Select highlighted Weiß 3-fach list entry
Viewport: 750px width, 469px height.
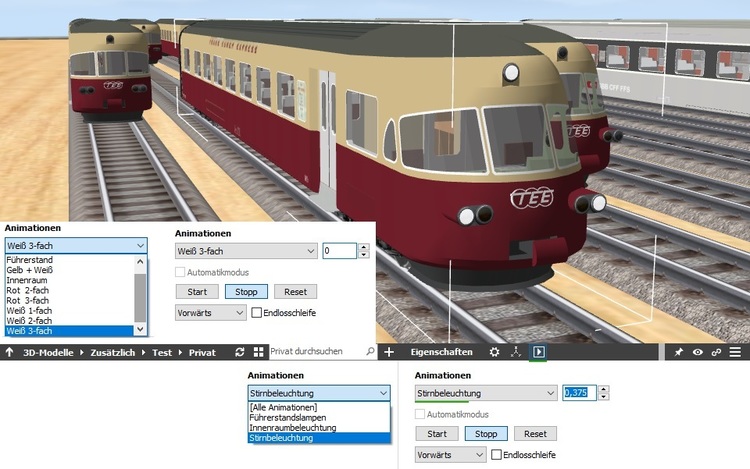pos(69,331)
